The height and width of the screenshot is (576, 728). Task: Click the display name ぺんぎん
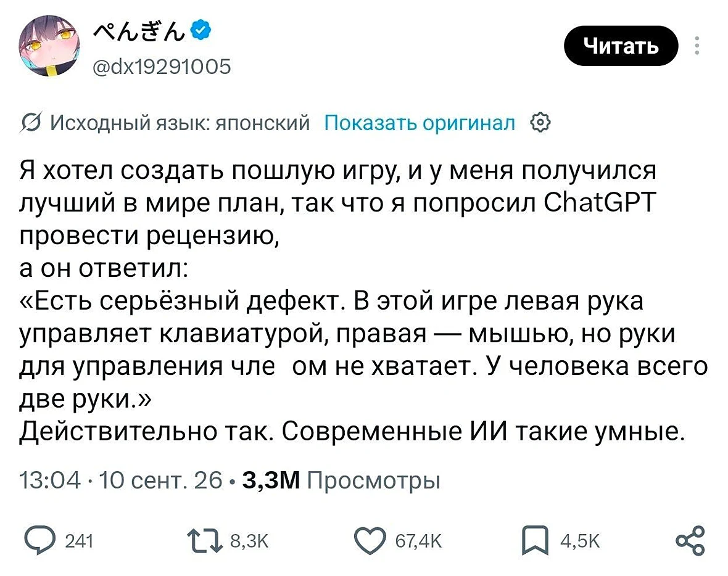click(139, 31)
